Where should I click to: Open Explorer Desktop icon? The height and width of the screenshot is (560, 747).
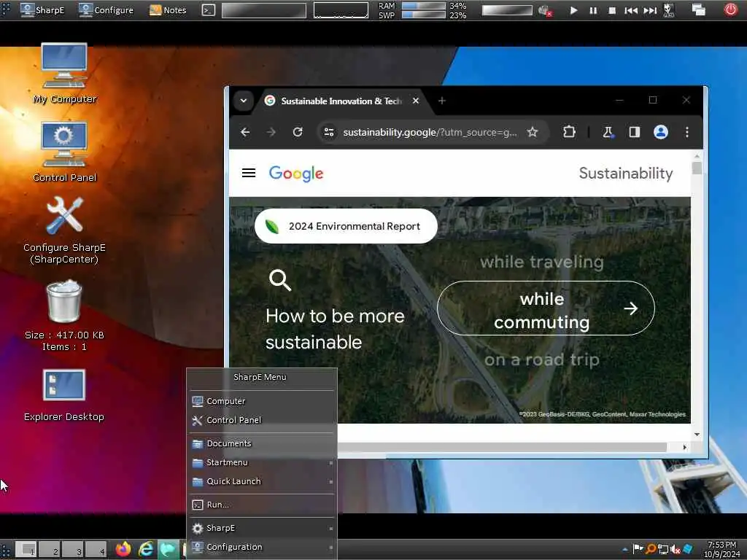[x=64, y=395]
